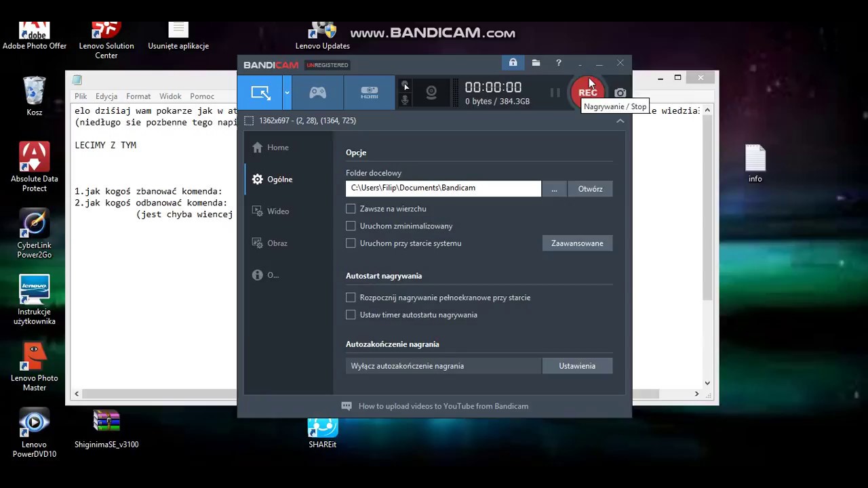Select ShiginimaSE_v3100 archive icon

tap(106, 429)
